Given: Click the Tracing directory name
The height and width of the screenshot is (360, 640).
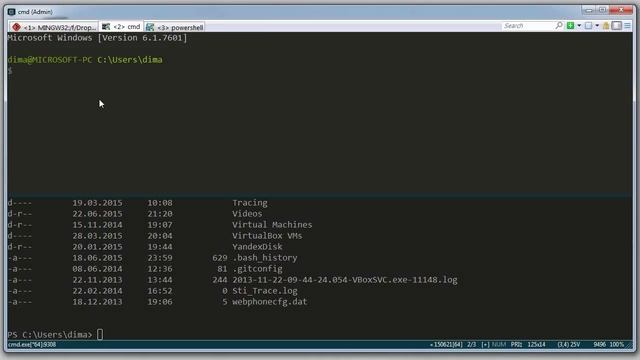Looking at the screenshot, I should pos(250,203).
